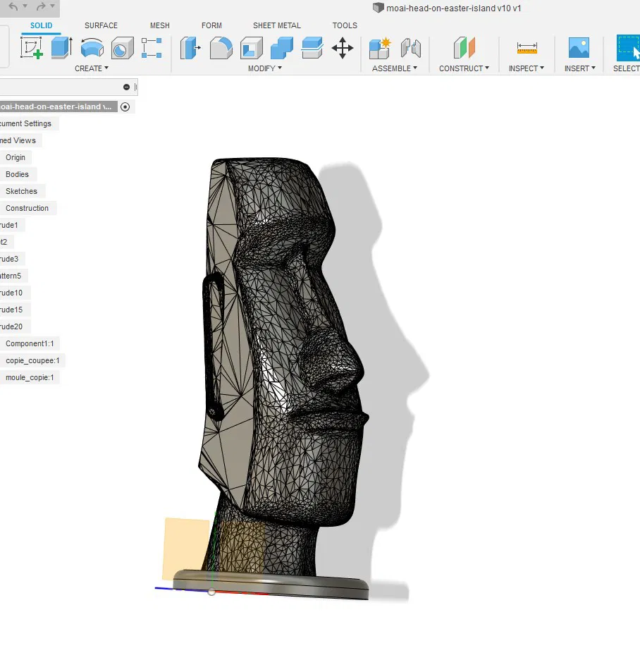Toggle the active component radio button
Image resolution: width=640 pixels, height=672 pixels.
click(125, 106)
